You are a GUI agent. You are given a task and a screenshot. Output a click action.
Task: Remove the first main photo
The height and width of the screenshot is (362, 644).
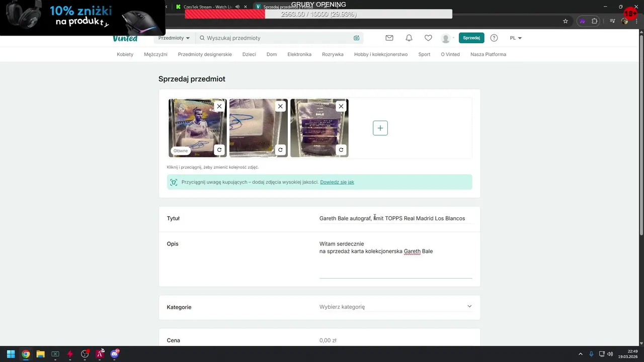pos(219,107)
